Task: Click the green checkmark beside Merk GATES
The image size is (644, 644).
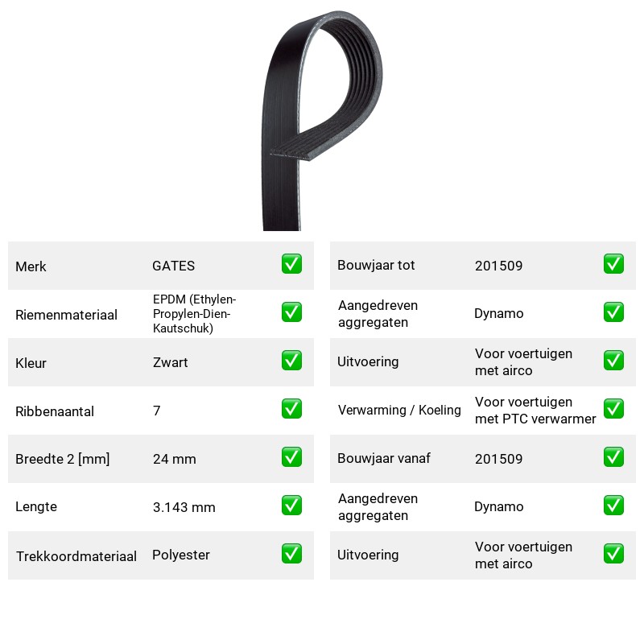Action: pyautogui.click(x=291, y=264)
